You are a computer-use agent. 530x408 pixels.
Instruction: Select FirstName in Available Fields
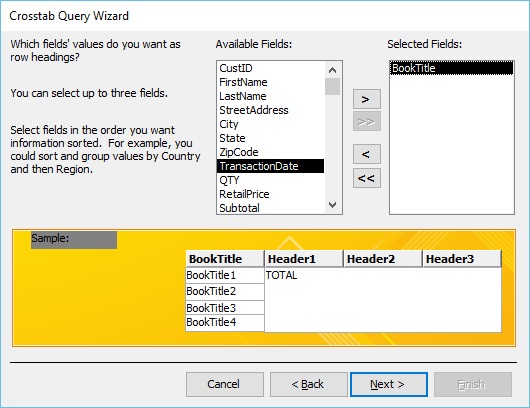point(270,82)
